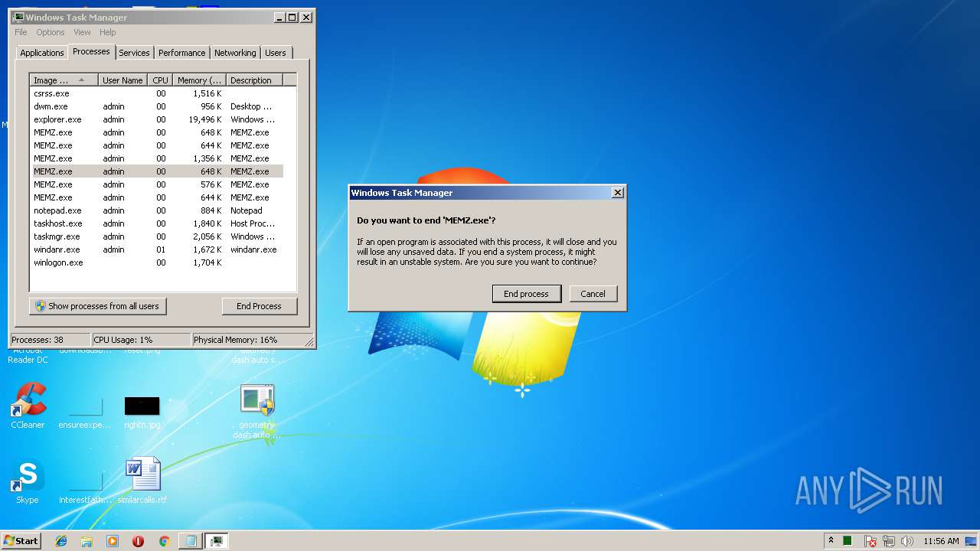
Task: Sort by User Name column header
Action: point(122,80)
